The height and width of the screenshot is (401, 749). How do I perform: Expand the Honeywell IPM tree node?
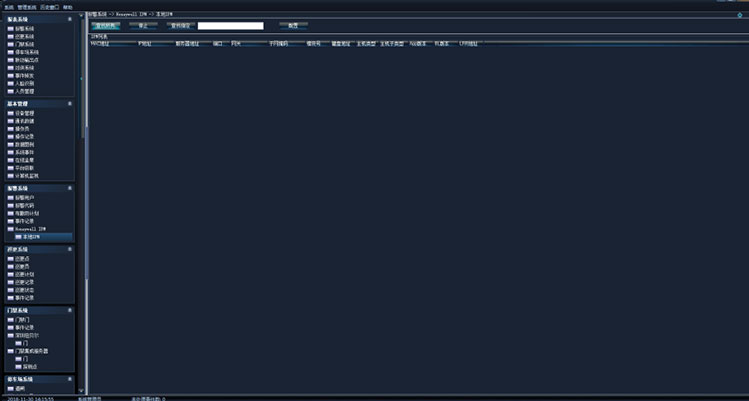click(x=10, y=229)
